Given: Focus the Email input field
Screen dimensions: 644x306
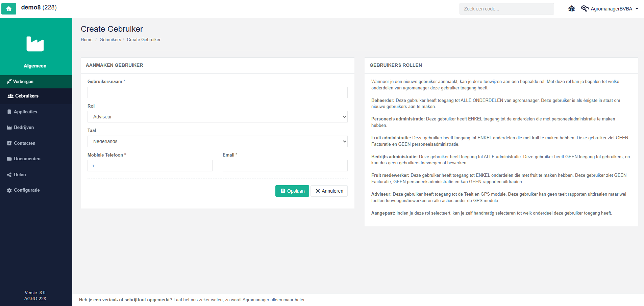Looking at the screenshot, I should 285,166.
